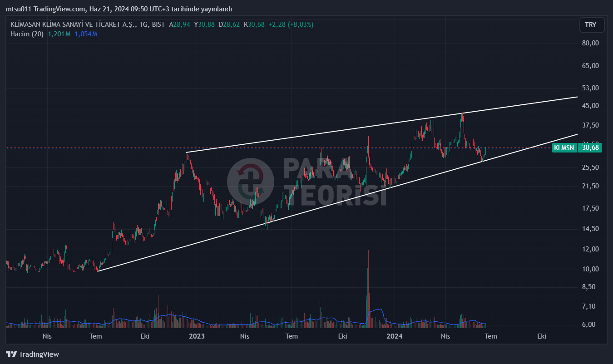This screenshot has width=613, height=364.
Task: Click the low price value D28,62
Action: coord(229,25)
